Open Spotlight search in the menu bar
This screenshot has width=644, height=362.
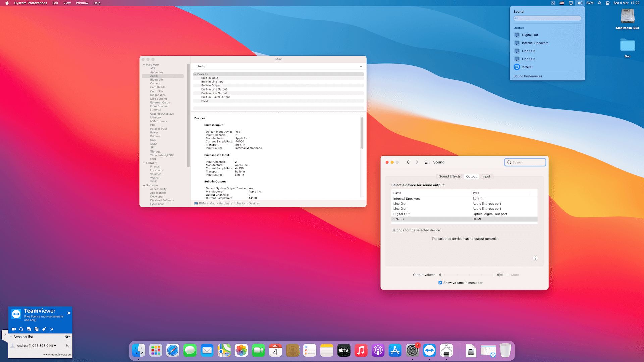click(599, 3)
